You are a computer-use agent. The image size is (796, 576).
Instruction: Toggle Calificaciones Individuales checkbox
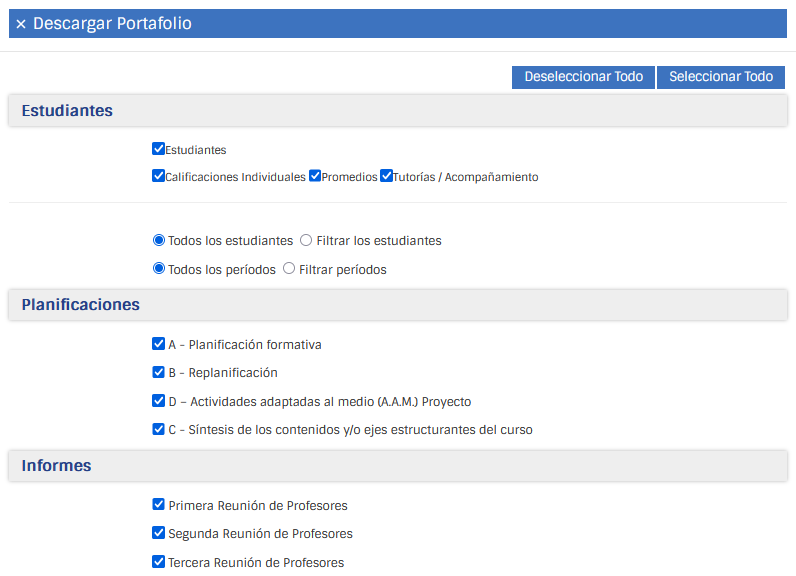(158, 176)
